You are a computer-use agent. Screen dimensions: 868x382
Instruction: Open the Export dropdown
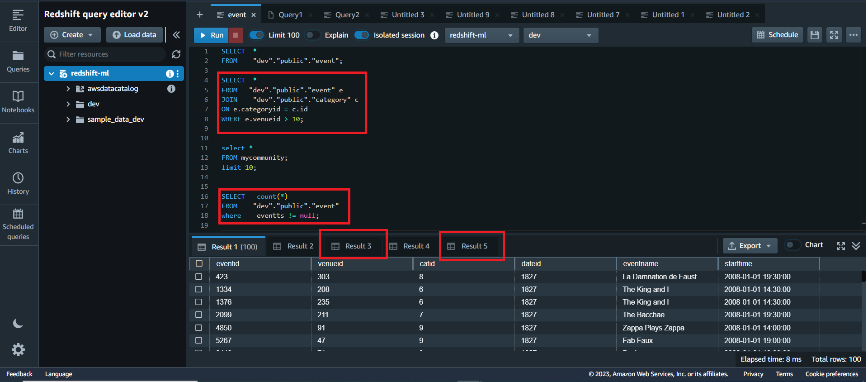pos(750,246)
